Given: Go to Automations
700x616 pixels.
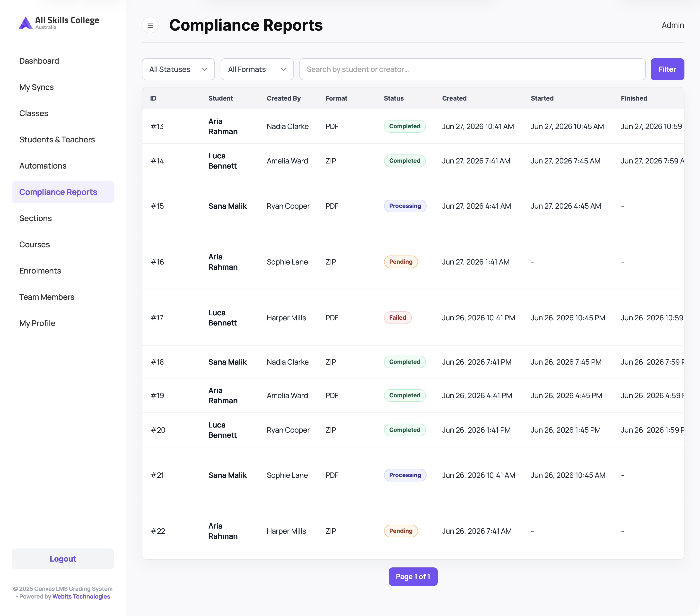Looking at the screenshot, I should coord(43,166).
